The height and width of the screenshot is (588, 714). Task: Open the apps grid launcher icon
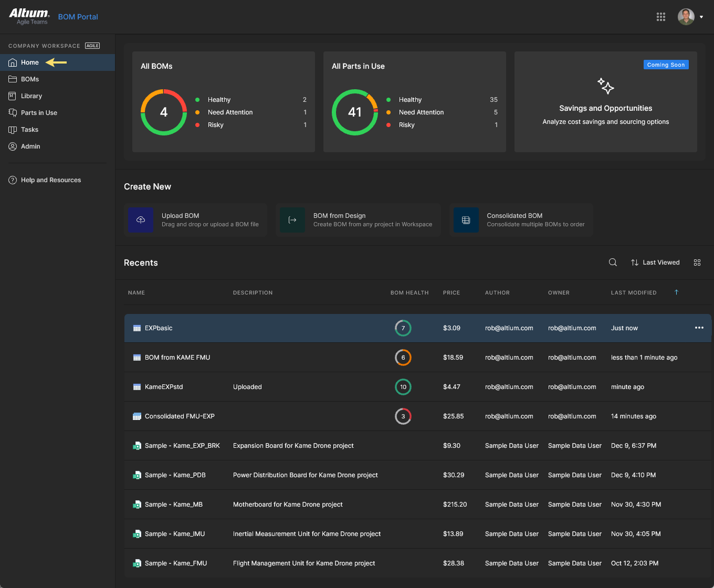pos(661,17)
